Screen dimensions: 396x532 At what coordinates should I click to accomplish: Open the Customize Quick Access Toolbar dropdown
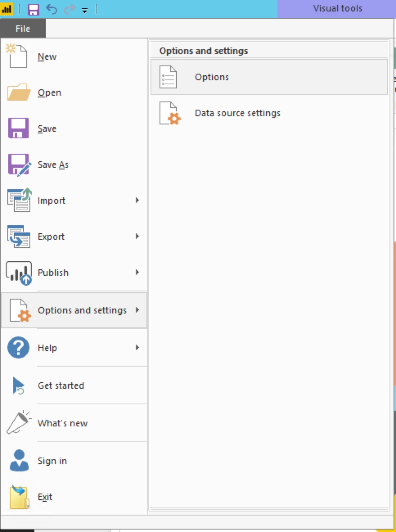[x=85, y=11]
